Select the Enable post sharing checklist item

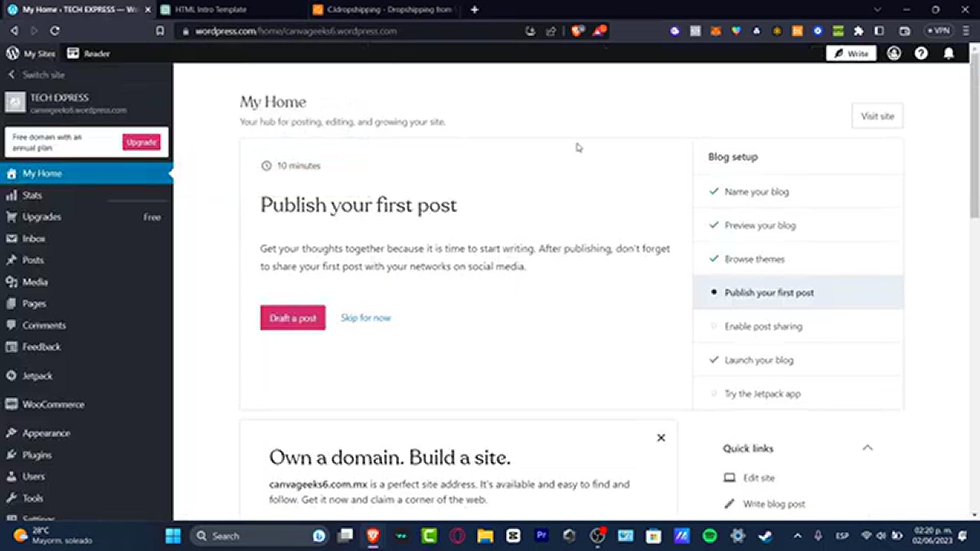763,327
